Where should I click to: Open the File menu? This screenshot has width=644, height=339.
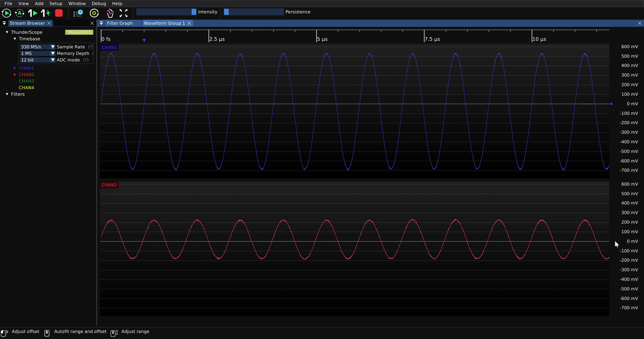point(8,4)
